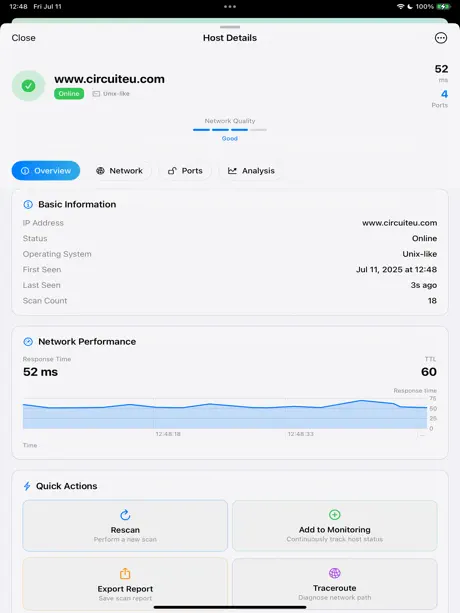Viewport: 460px width, 613px height.
Task: Click the Export Report share icon
Action: [x=125, y=574]
